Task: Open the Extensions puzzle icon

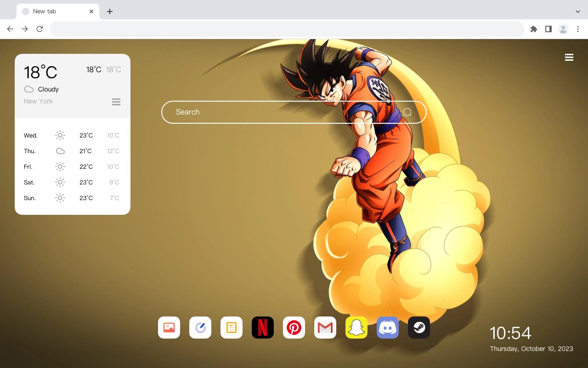Action: [x=533, y=29]
